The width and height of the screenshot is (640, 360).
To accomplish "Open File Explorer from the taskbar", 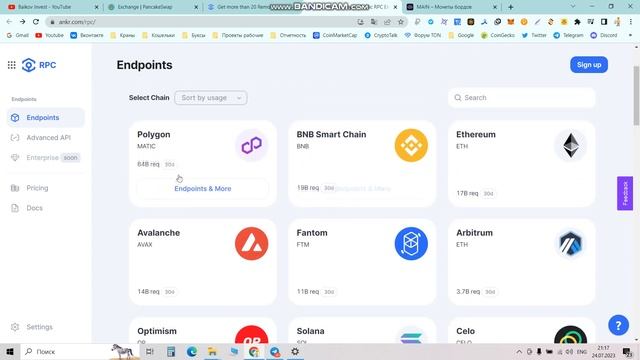I will click(212, 351).
